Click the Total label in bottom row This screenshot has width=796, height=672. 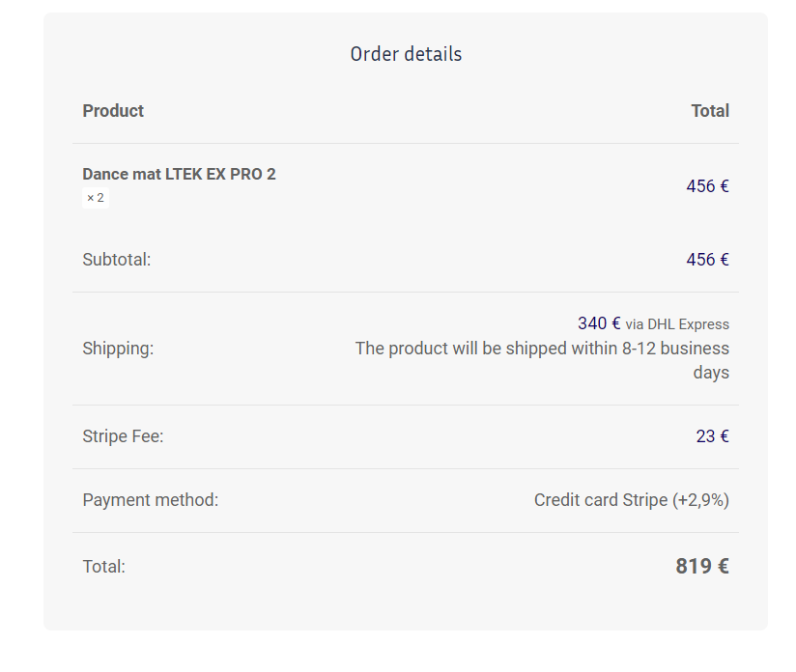click(103, 567)
